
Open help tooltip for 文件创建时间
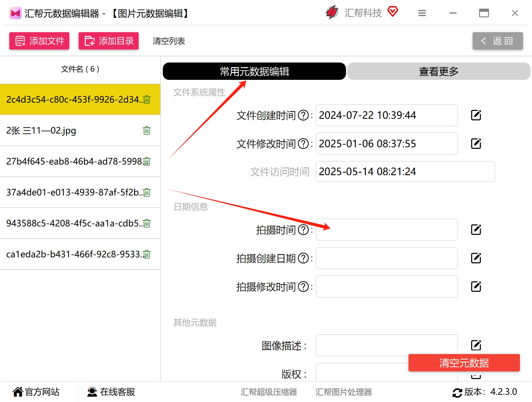[x=303, y=115]
